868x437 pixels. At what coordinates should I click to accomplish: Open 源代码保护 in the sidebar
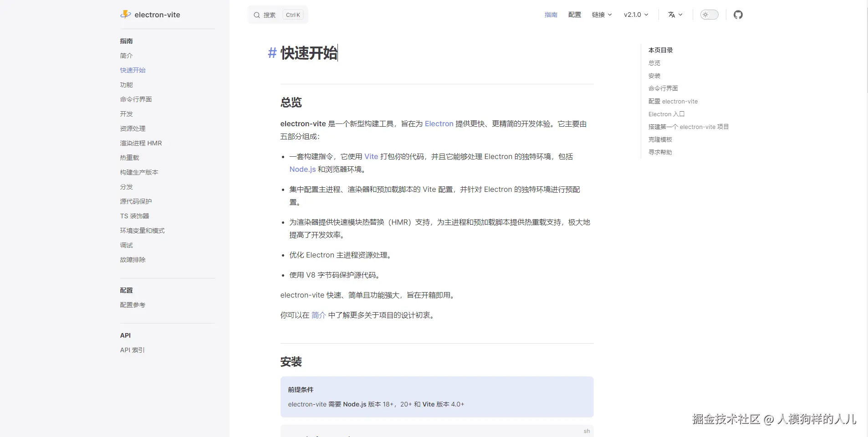click(x=136, y=201)
